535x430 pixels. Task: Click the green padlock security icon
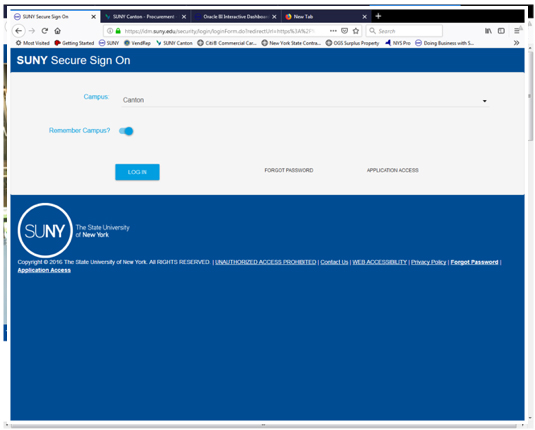118,31
